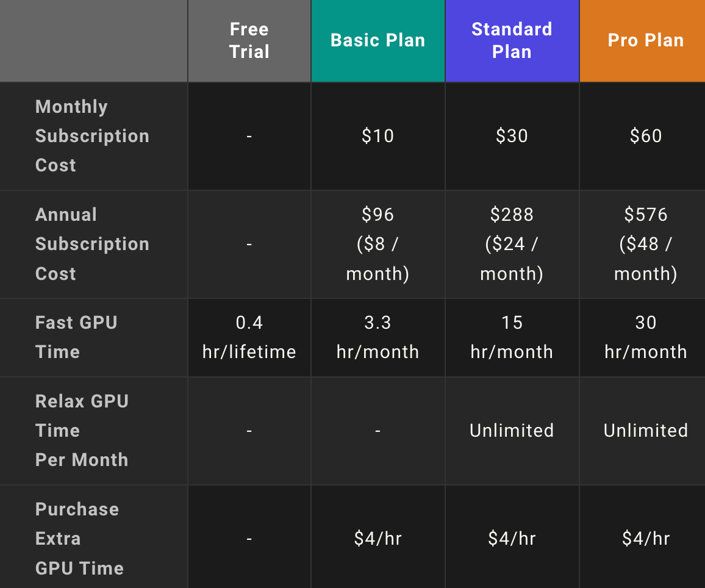Click the Relax GPU Time Per Month label

click(82, 431)
